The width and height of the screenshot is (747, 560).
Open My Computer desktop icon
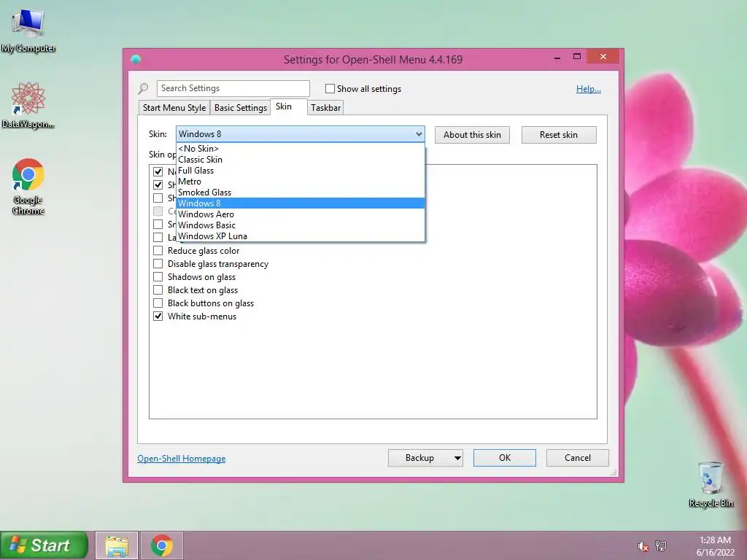(x=28, y=31)
